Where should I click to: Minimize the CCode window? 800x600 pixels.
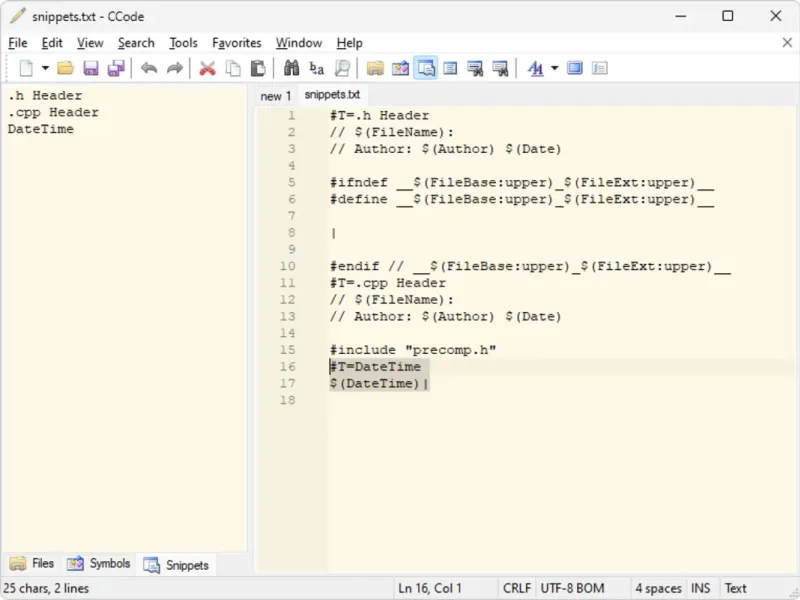click(680, 16)
